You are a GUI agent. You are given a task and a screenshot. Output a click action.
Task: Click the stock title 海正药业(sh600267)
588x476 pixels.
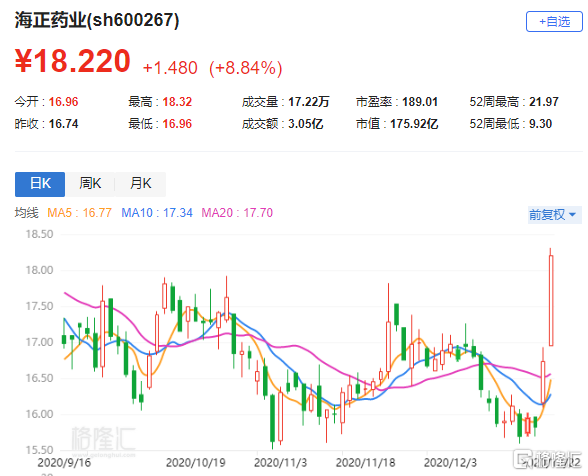(x=97, y=20)
